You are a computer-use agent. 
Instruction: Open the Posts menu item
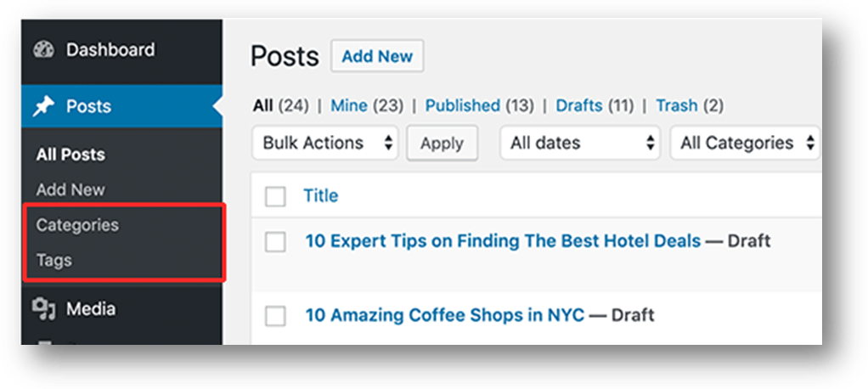121,106
